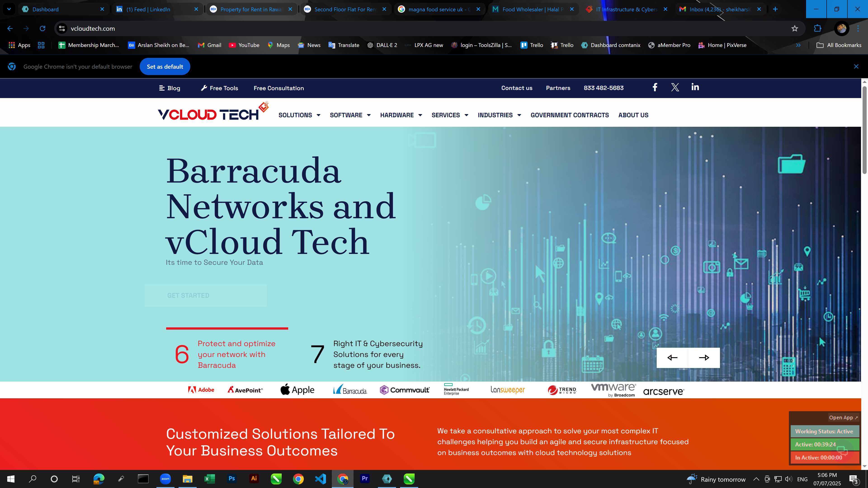868x488 pixels.
Task: Open Chrome extensions puzzle icon
Action: [817, 29]
